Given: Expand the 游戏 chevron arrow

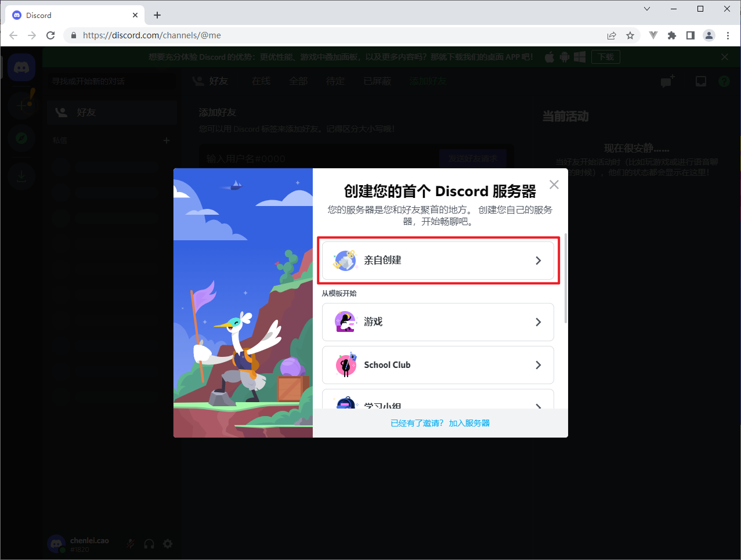Looking at the screenshot, I should (x=538, y=322).
